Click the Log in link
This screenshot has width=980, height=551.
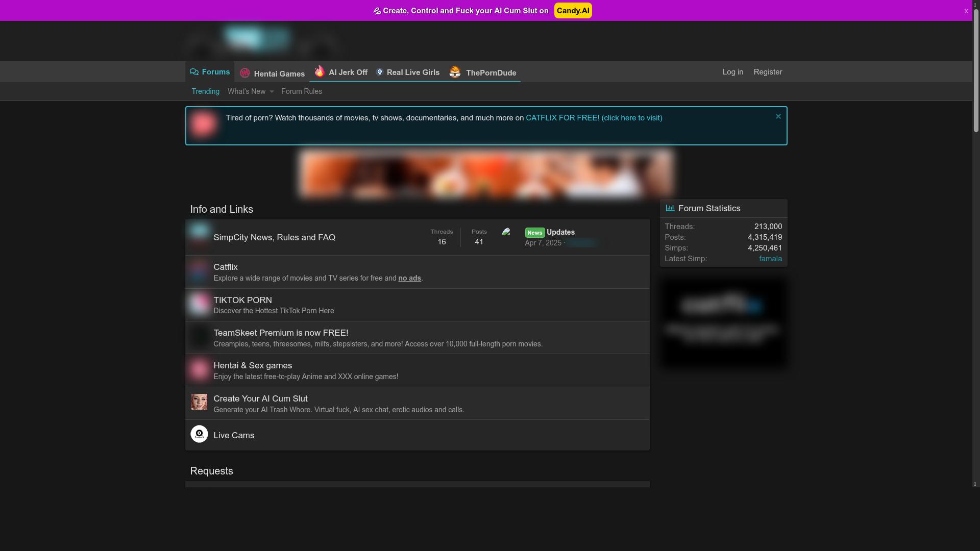coord(732,72)
